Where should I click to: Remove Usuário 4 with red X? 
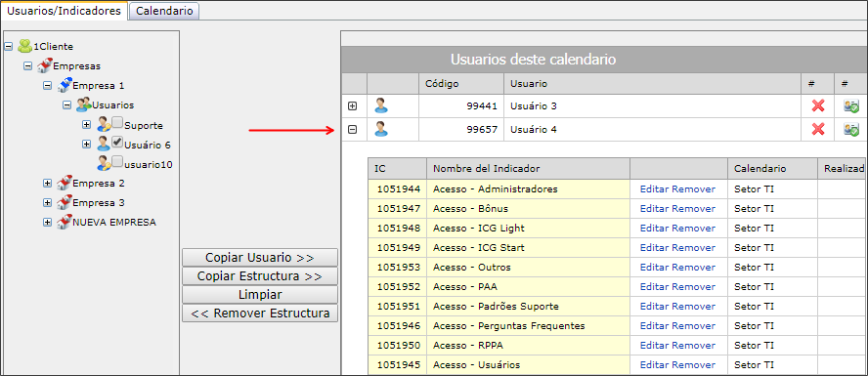818,129
